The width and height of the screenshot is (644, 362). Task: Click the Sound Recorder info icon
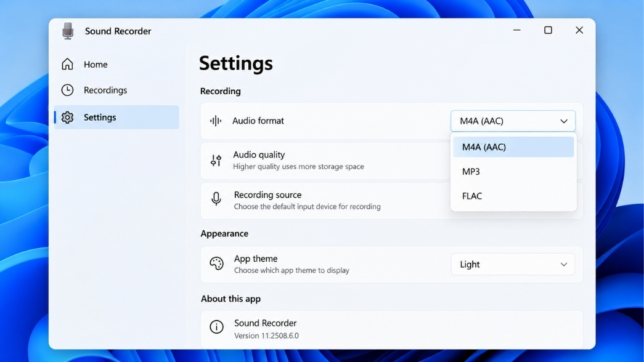coord(216,327)
